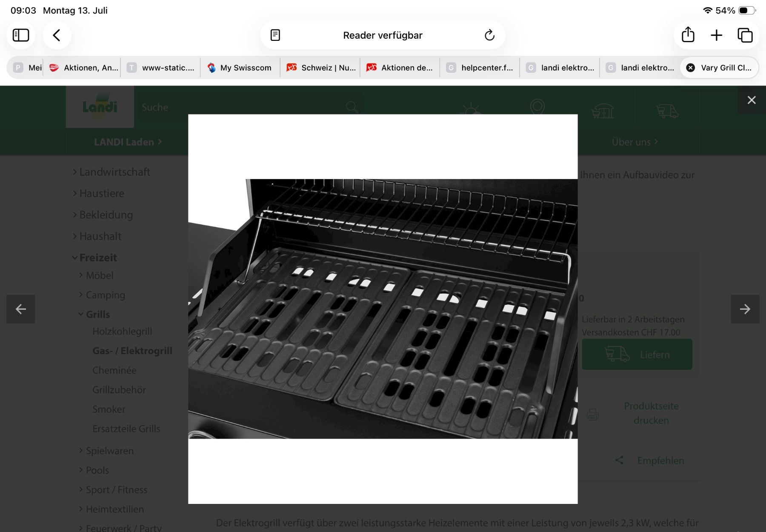The height and width of the screenshot is (532, 766).
Task: Click the share icon beside Empfehlen
Action: pos(619,460)
